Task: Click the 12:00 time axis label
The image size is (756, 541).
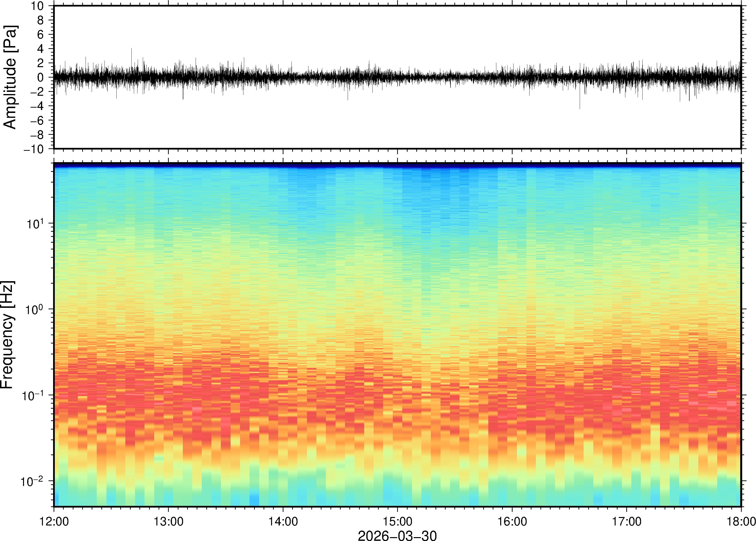Action: (x=54, y=521)
